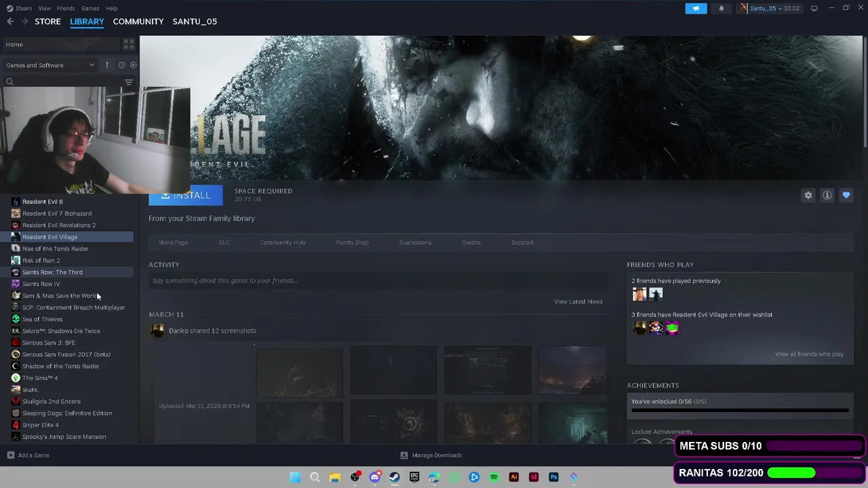Select Sekiro: Shadows Die Twice
868x488 pixels.
(61, 331)
